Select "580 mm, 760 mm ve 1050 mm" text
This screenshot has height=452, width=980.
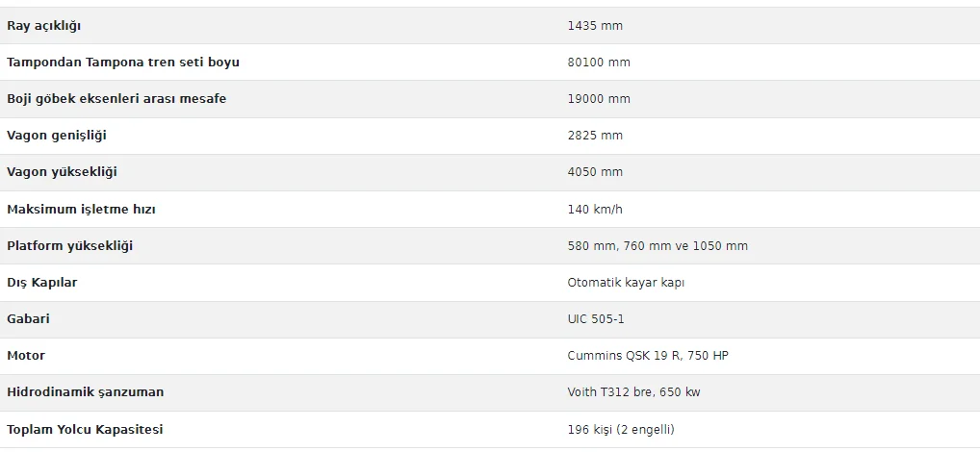coord(658,246)
